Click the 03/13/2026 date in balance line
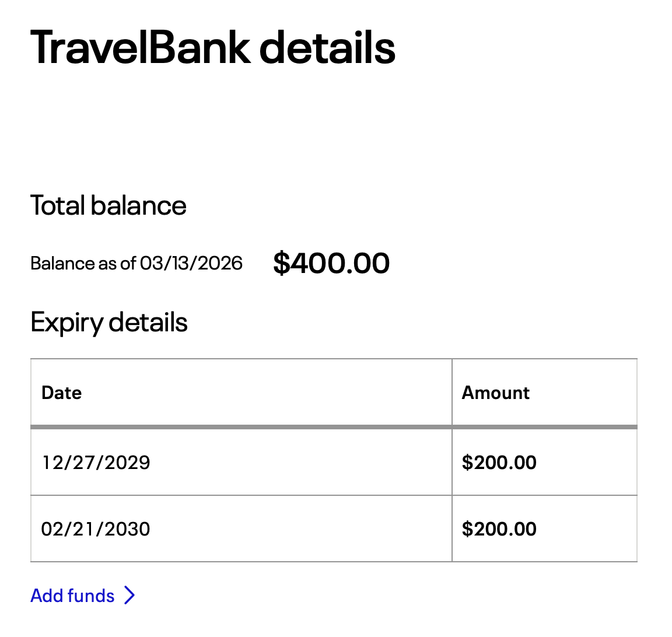Screen dimensions: 672x637 (x=191, y=263)
